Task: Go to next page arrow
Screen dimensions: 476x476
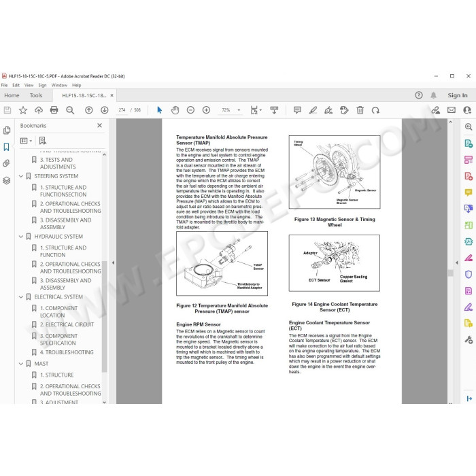Action: coord(105,110)
